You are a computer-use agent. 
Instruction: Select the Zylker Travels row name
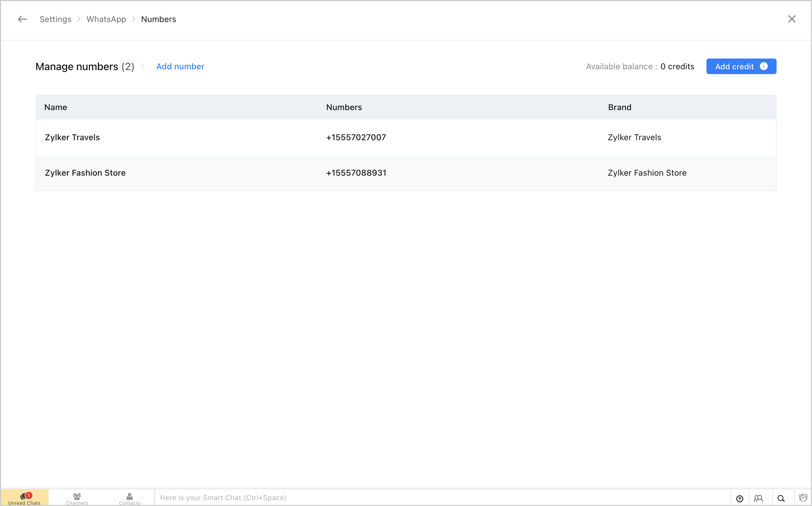coord(72,138)
